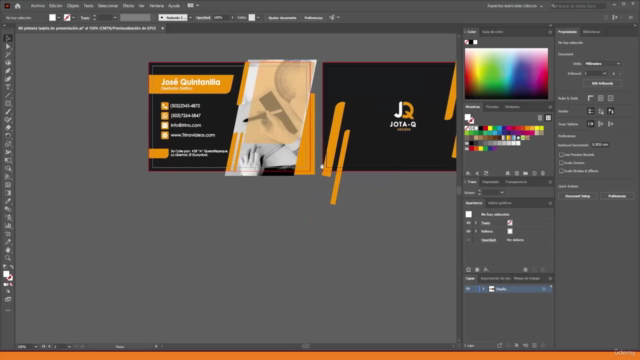
Task: New swatch group folder icon in Muestras
Action: point(525,173)
